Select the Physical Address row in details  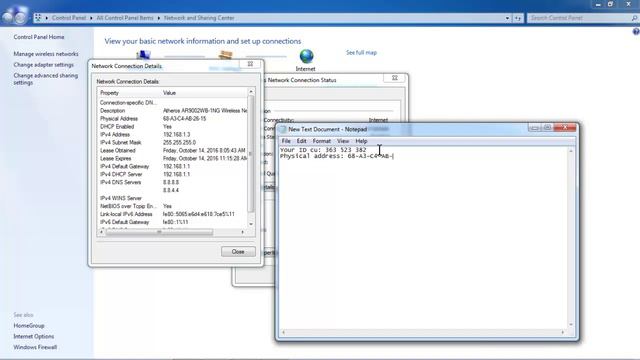click(x=173, y=119)
